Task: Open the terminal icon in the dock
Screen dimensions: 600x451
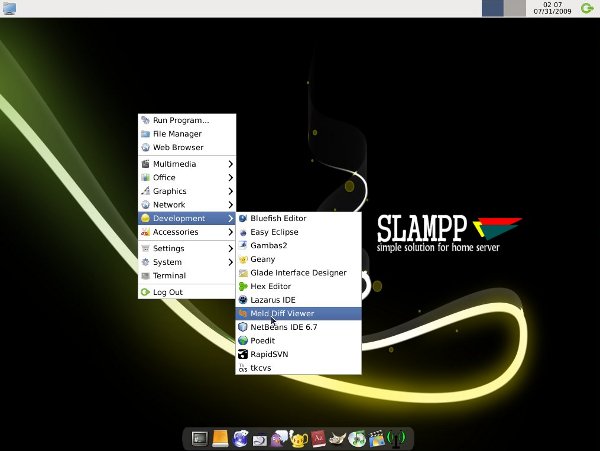Action: click(200, 439)
